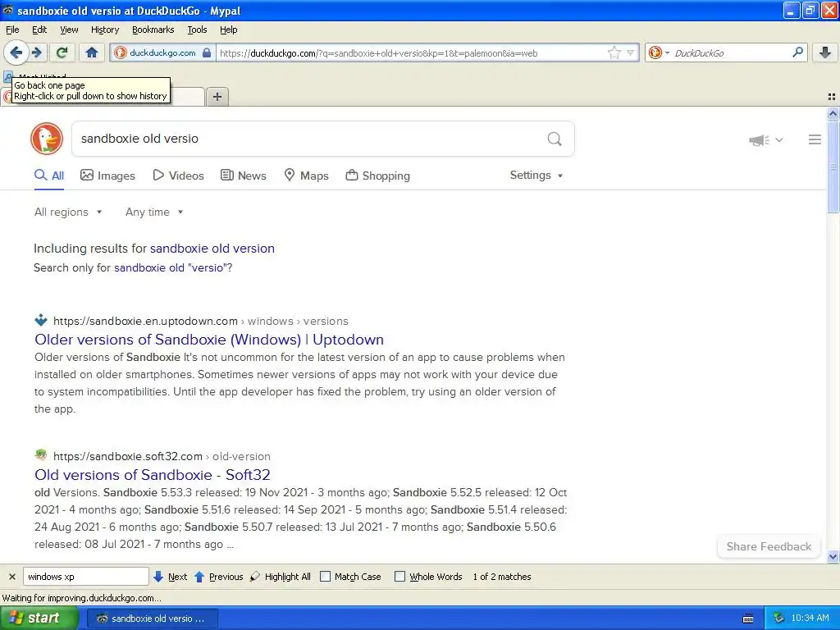The image size is (840, 630).
Task: Expand the Settings dropdown
Action: tap(536, 176)
